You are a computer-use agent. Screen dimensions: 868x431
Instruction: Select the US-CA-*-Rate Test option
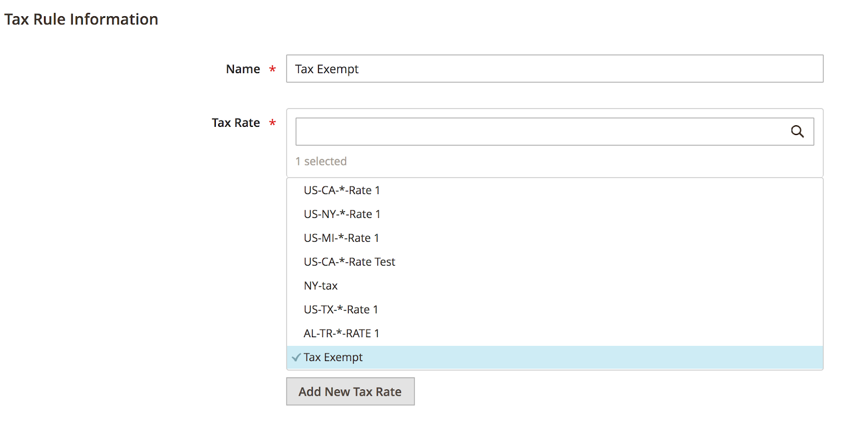[554, 262]
